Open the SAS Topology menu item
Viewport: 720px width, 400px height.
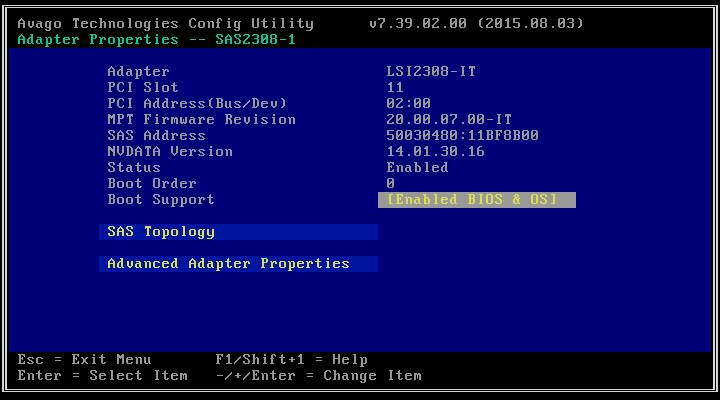238,232
